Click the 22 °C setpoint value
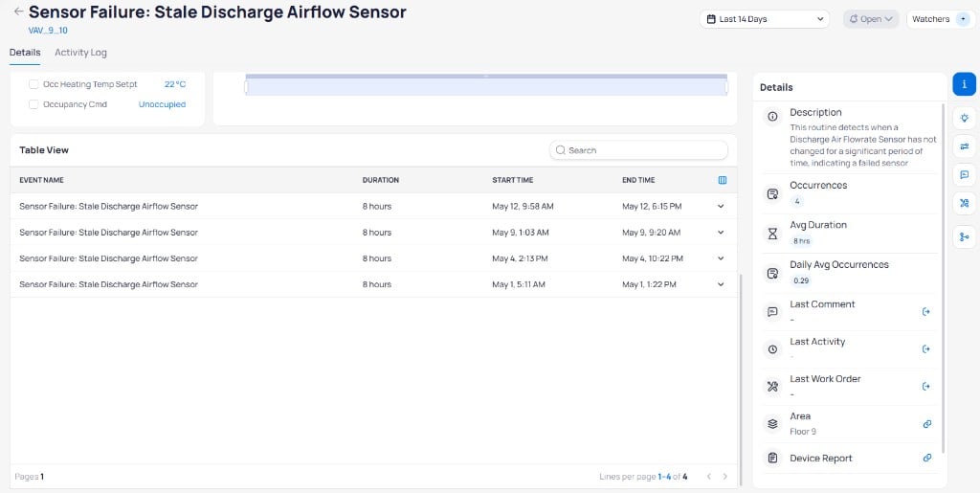980x493 pixels. click(x=175, y=84)
